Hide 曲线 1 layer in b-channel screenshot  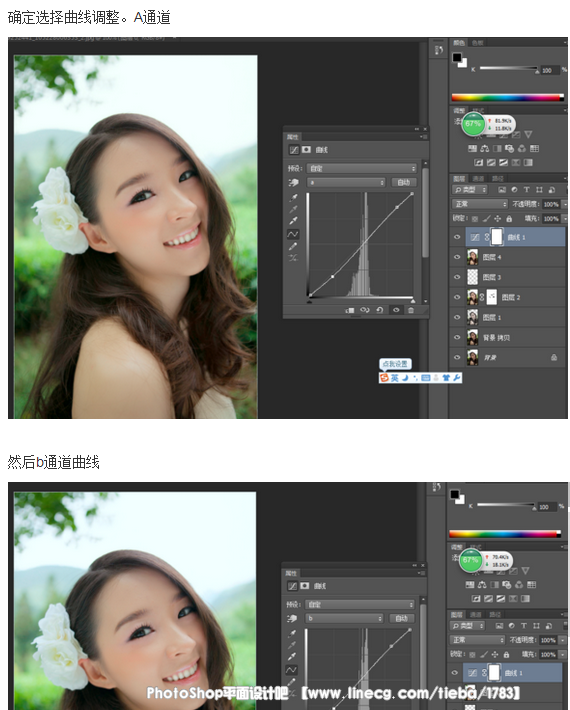pyautogui.click(x=455, y=673)
